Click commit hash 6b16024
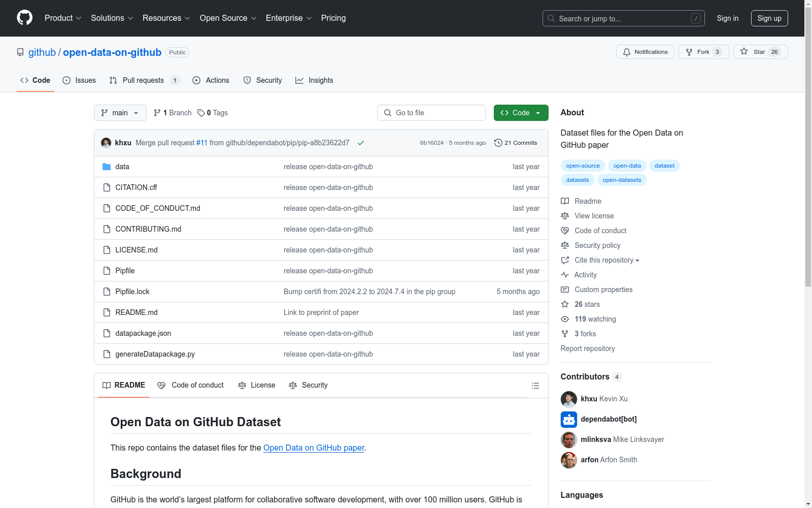Screen dimensions: 812x508 coord(432,143)
